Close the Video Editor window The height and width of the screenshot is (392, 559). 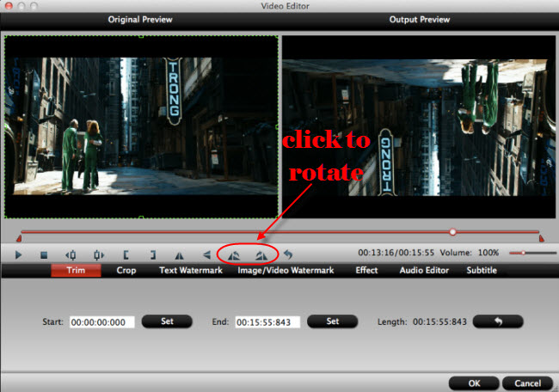9,6
